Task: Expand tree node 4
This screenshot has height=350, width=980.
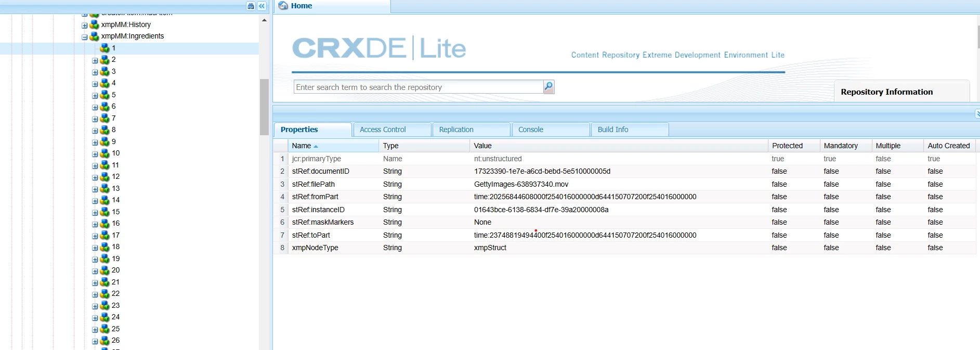Action: tap(95, 84)
